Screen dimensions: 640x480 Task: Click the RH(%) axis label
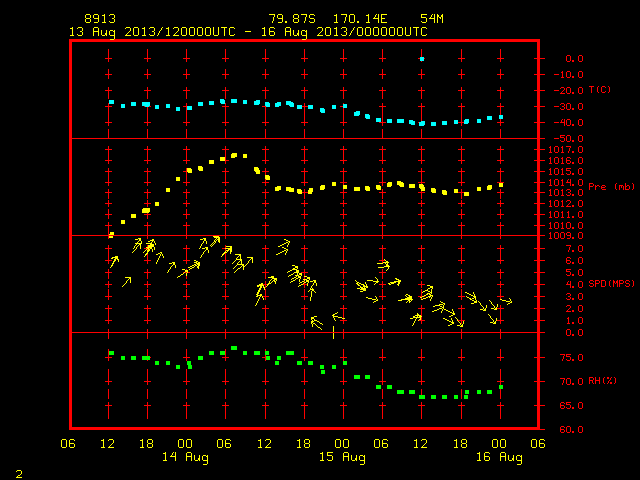pyautogui.click(x=602, y=381)
